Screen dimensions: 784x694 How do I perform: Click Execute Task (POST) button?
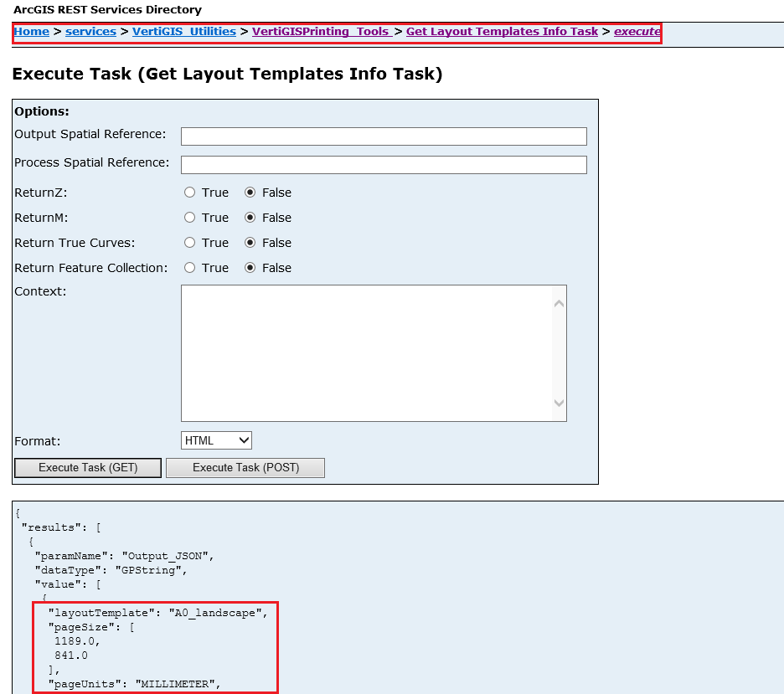tap(245, 467)
